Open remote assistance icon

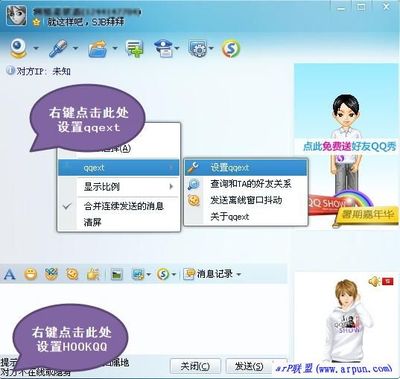(x=163, y=49)
